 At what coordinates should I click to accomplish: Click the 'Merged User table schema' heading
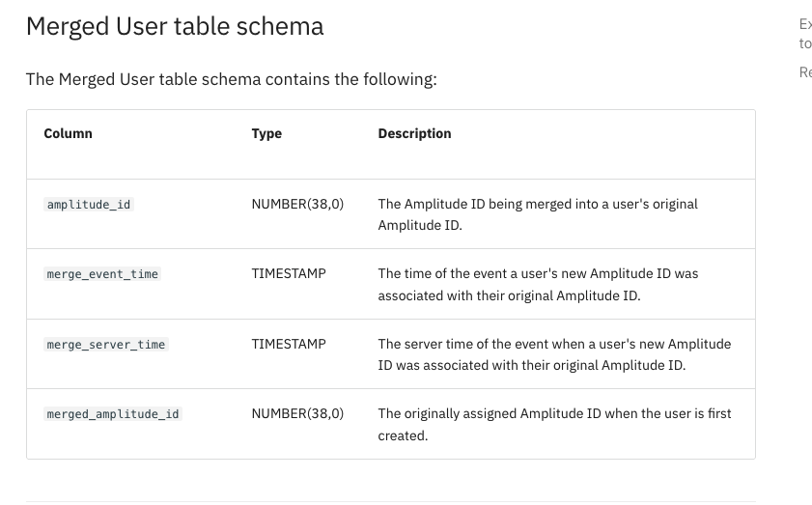coord(175,27)
